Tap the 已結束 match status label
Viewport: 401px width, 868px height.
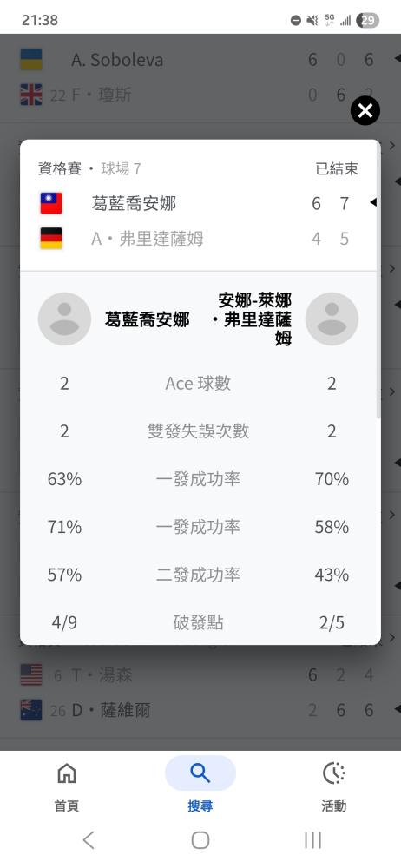point(337,169)
